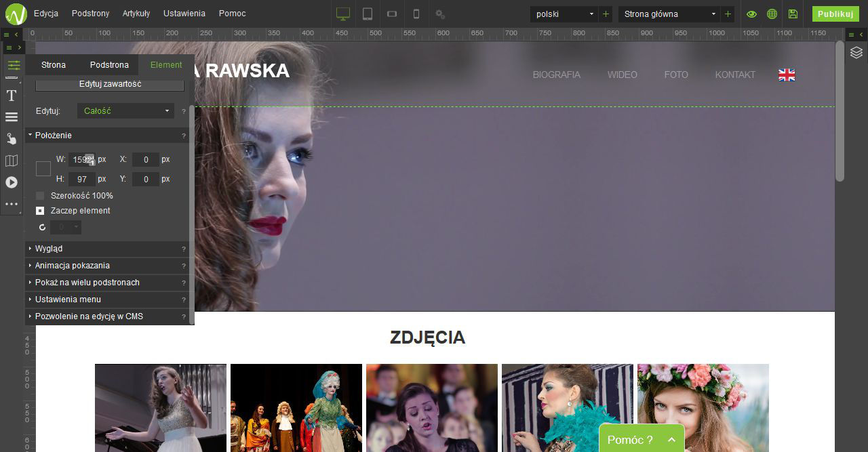Click the video play element icon in sidebar
The width and height of the screenshot is (868, 452).
[x=11, y=182]
